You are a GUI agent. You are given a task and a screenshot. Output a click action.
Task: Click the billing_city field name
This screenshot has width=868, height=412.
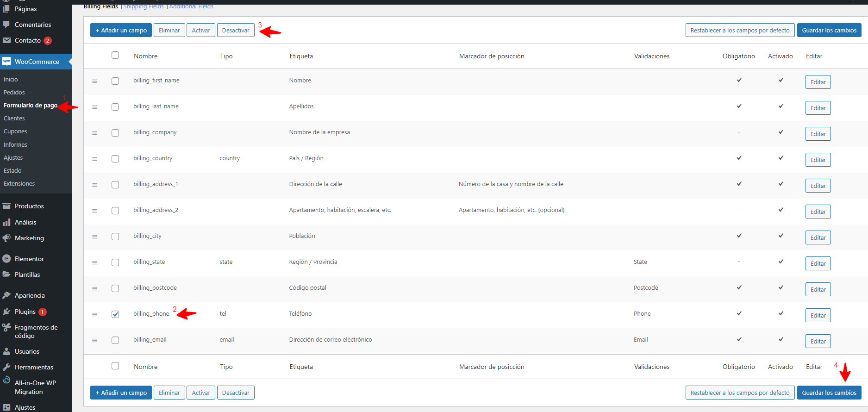tap(147, 236)
